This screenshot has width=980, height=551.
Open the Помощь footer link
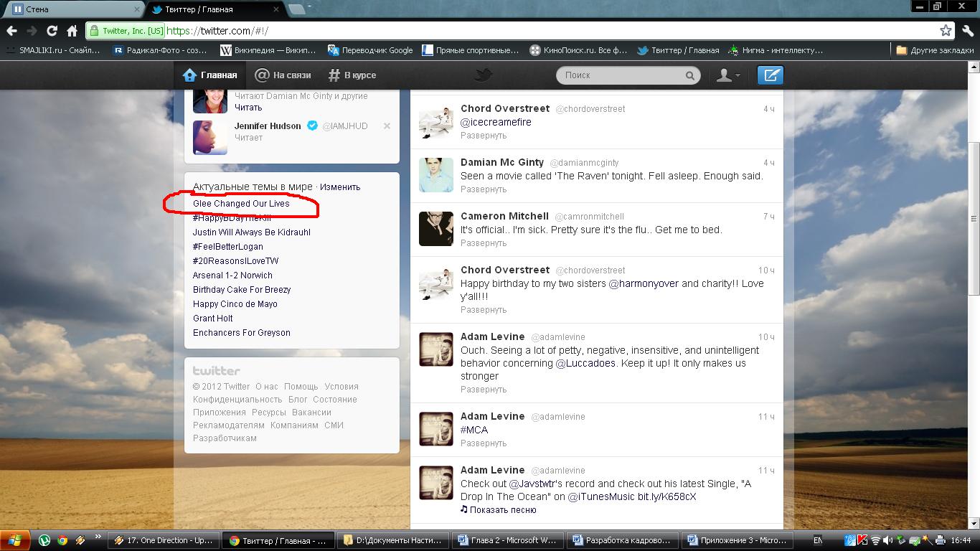[301, 387]
